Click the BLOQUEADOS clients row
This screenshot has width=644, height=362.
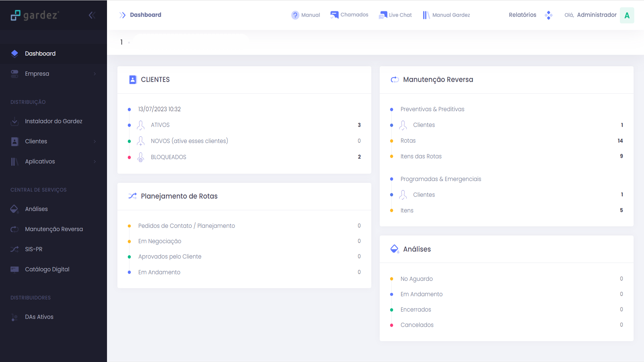[x=168, y=157]
